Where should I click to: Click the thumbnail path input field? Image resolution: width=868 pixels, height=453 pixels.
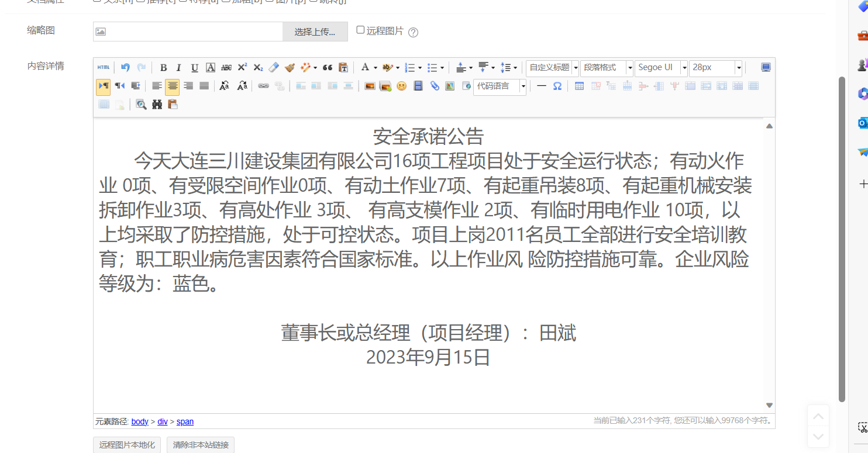(188, 32)
